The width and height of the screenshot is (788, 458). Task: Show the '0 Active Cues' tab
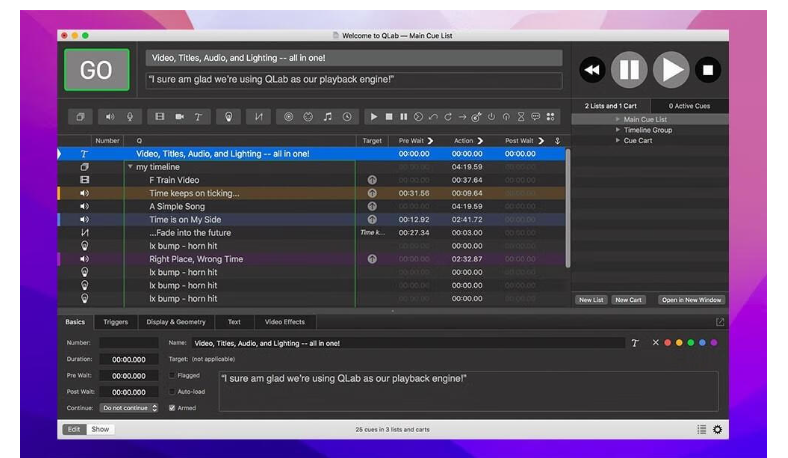click(x=689, y=106)
